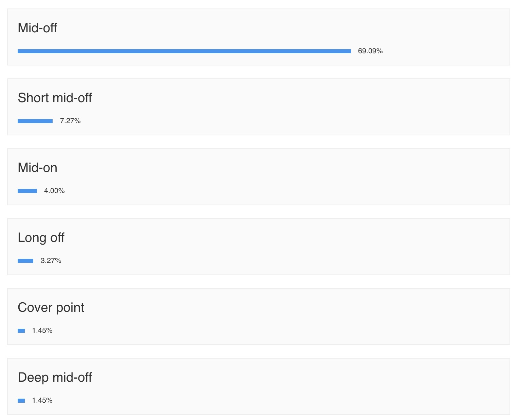
Task: Select the Deep mid-off heading
Action: tap(55, 377)
